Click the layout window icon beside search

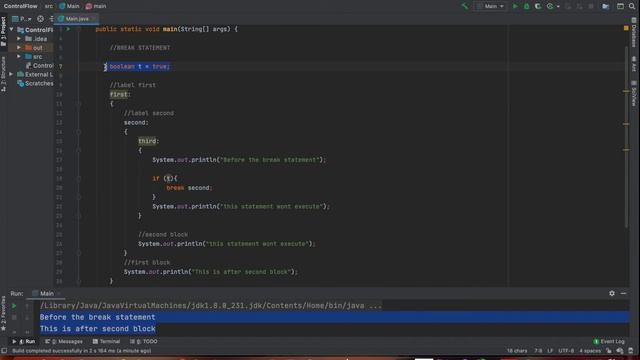[620, 6]
